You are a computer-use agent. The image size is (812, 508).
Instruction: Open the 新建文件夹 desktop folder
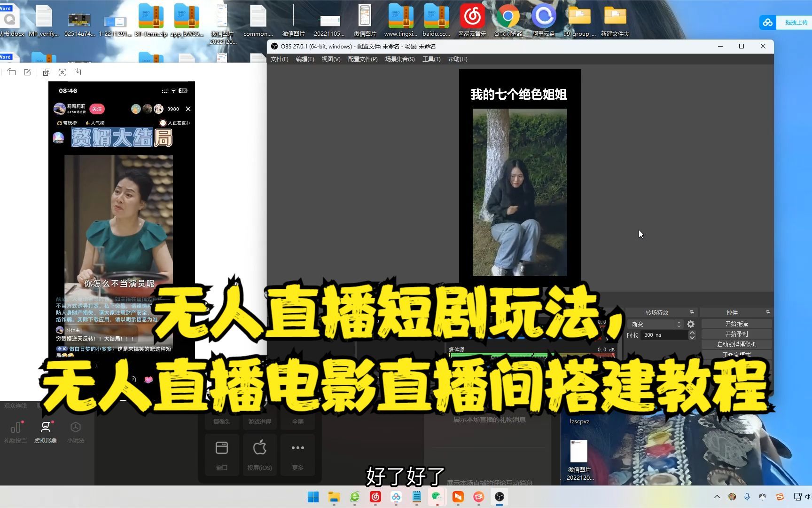(x=615, y=20)
